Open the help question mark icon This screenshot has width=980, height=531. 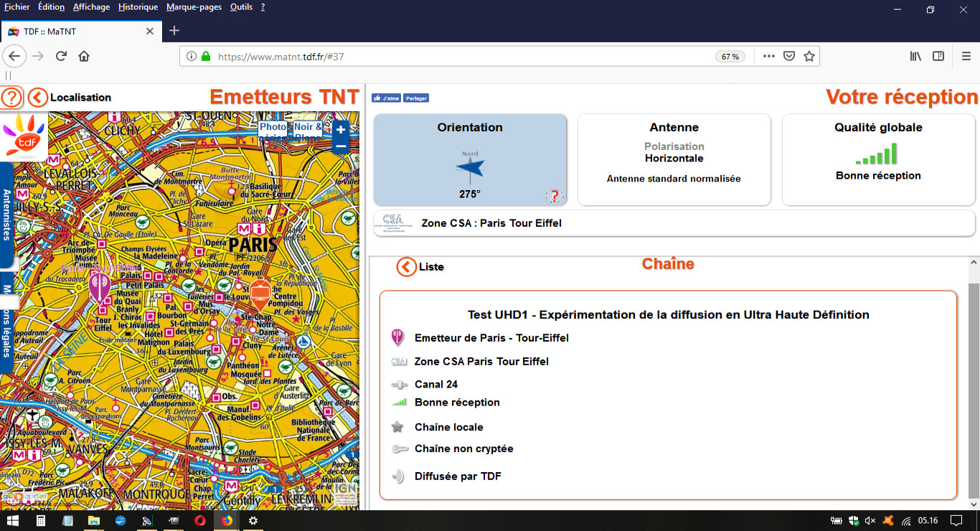click(12, 97)
